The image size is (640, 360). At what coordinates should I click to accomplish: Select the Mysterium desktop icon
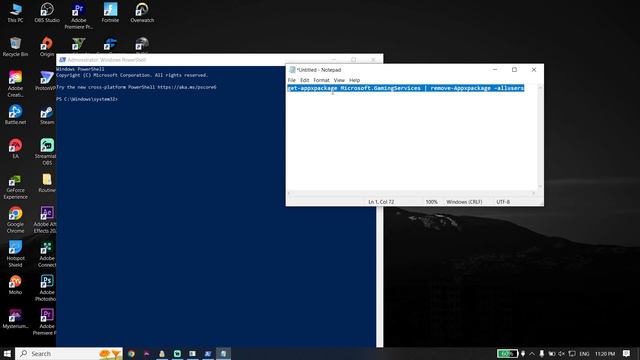click(16, 319)
